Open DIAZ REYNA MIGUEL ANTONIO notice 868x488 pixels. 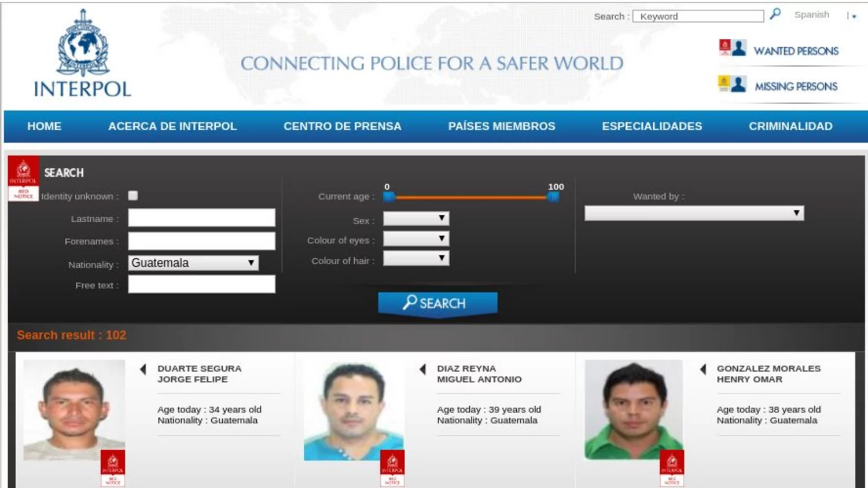[x=479, y=374]
